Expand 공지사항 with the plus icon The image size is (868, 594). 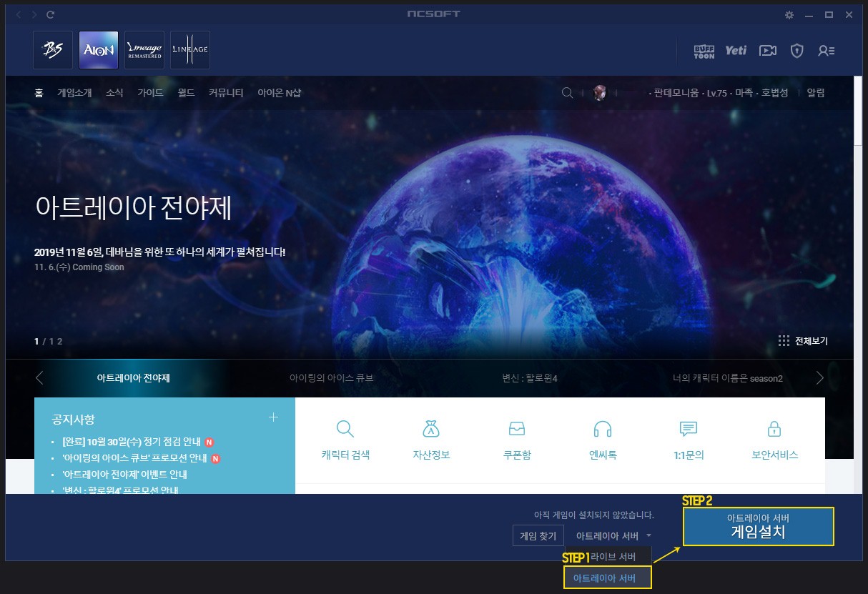coord(273,417)
